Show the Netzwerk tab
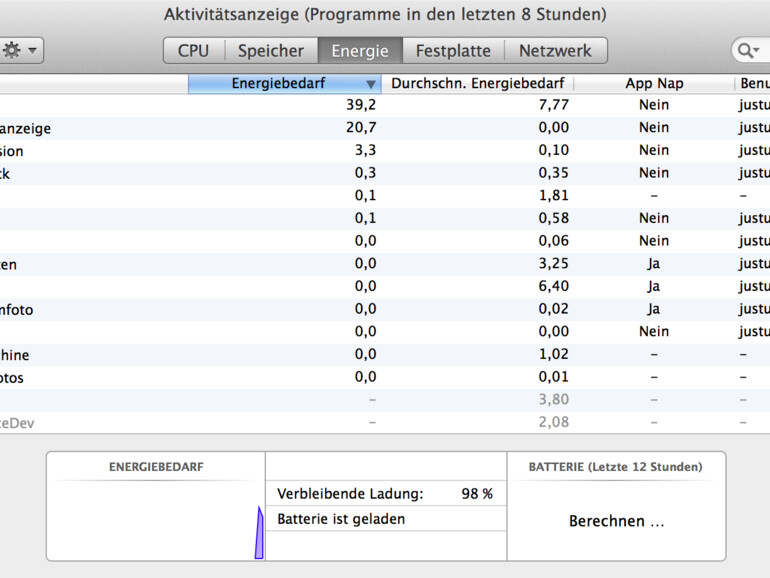 (x=555, y=51)
